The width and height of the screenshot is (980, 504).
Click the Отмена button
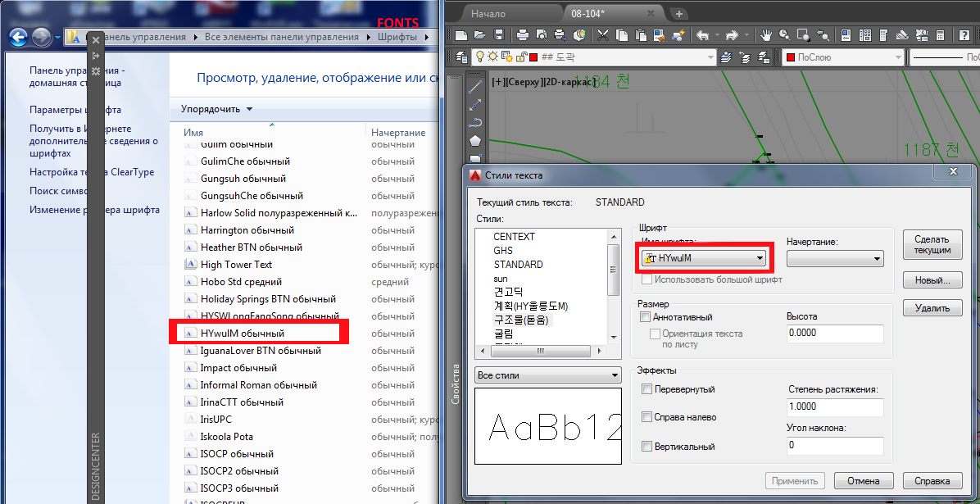click(863, 481)
